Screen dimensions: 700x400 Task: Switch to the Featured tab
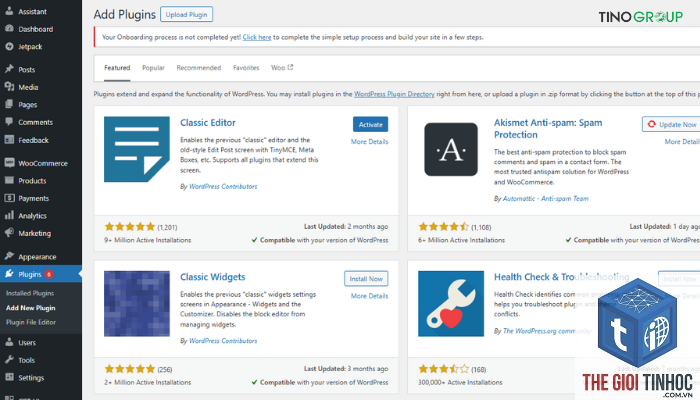(117, 68)
